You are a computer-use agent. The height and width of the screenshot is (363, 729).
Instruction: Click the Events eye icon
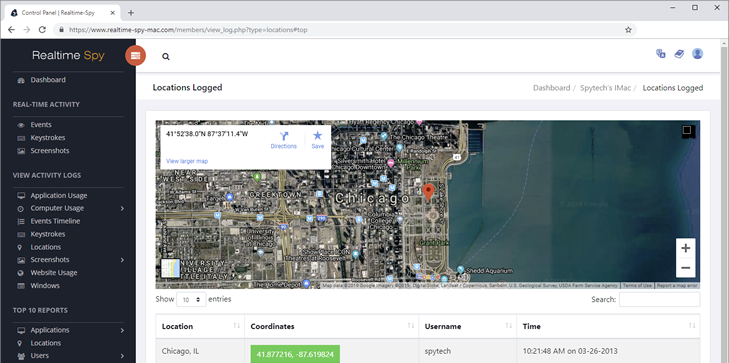[20, 125]
